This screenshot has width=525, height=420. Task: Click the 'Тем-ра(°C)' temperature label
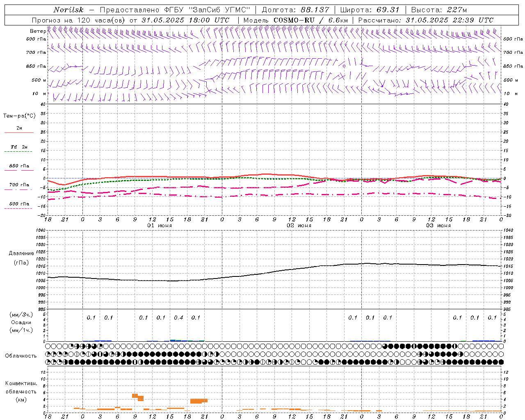click(x=19, y=116)
